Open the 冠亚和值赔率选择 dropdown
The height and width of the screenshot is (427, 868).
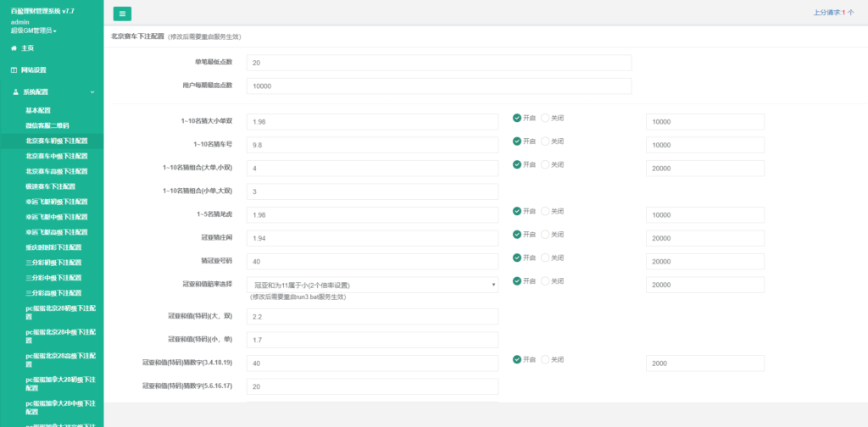372,285
